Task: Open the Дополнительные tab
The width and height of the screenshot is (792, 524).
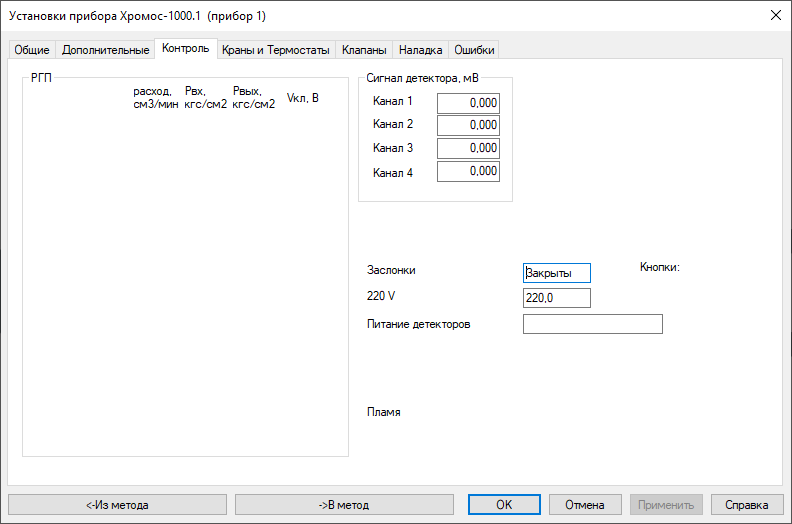Action: (105, 50)
